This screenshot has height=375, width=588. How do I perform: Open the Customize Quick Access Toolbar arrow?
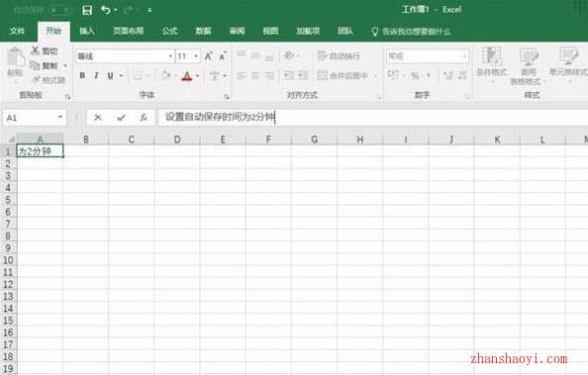149,11
